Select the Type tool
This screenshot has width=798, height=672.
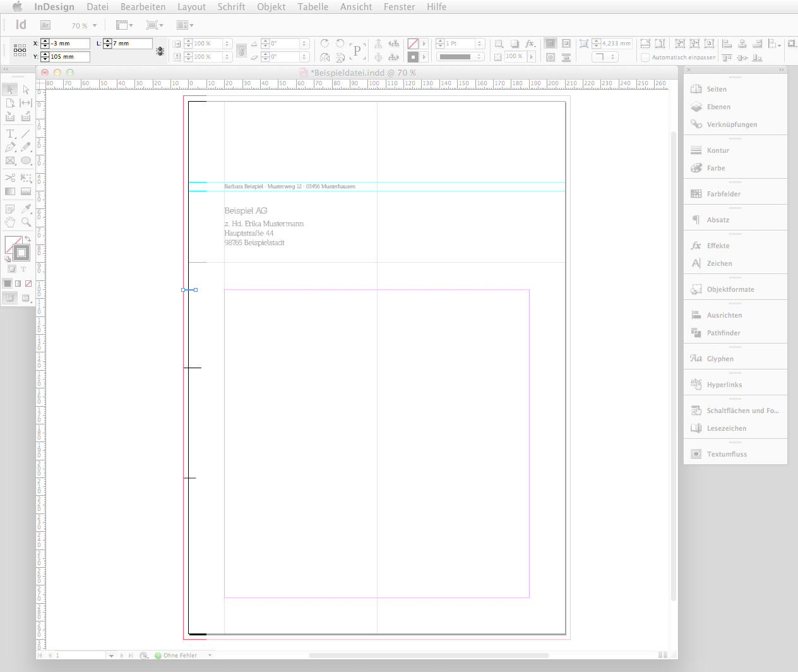click(x=9, y=133)
